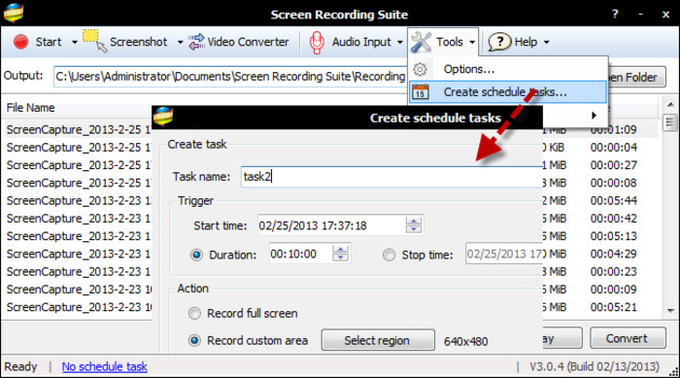Click in the Task name field
Viewport: 680px width, 378px height.
point(391,177)
